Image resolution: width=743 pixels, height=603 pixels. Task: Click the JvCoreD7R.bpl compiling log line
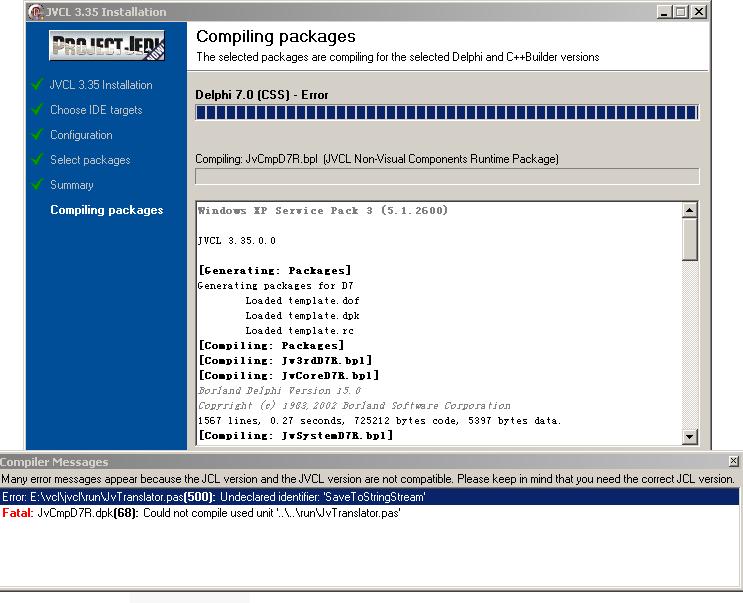click(288, 376)
